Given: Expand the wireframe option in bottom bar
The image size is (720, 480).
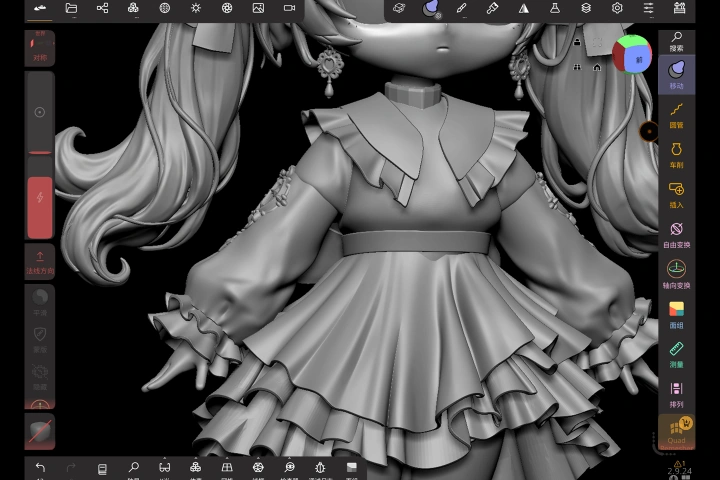Looking at the screenshot, I should (x=258, y=468).
